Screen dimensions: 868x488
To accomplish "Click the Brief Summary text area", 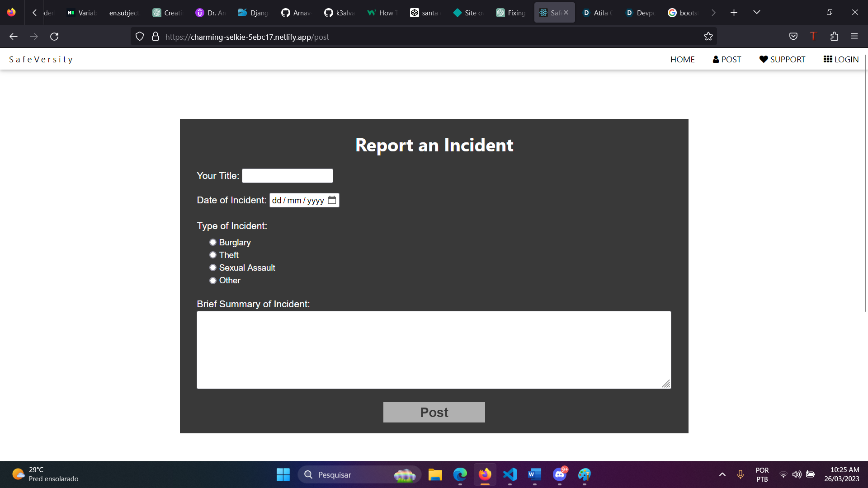I will click(x=434, y=350).
